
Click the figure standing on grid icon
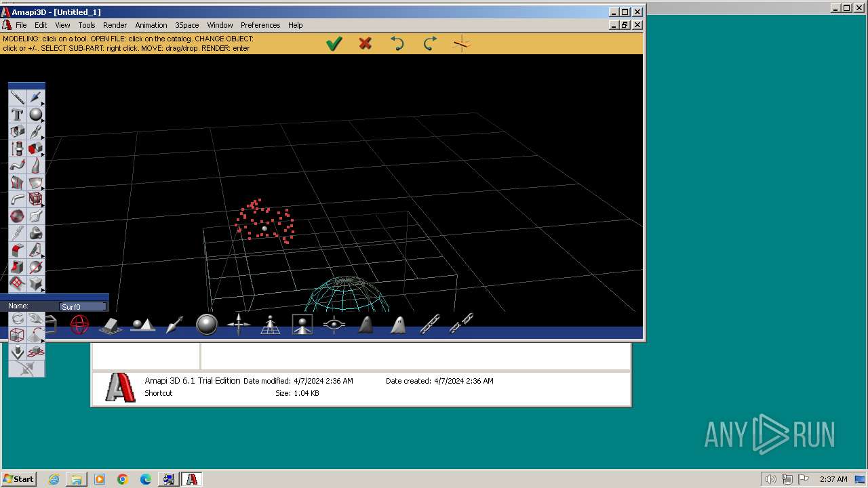tap(271, 325)
